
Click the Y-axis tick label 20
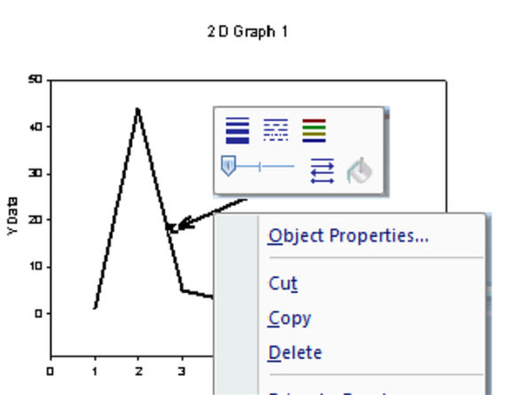coord(35,219)
